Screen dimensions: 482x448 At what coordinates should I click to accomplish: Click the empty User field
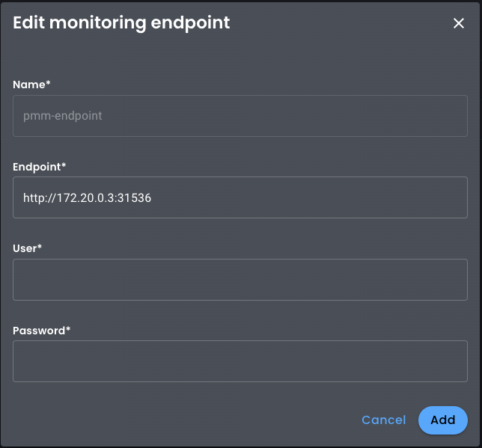[240, 280]
